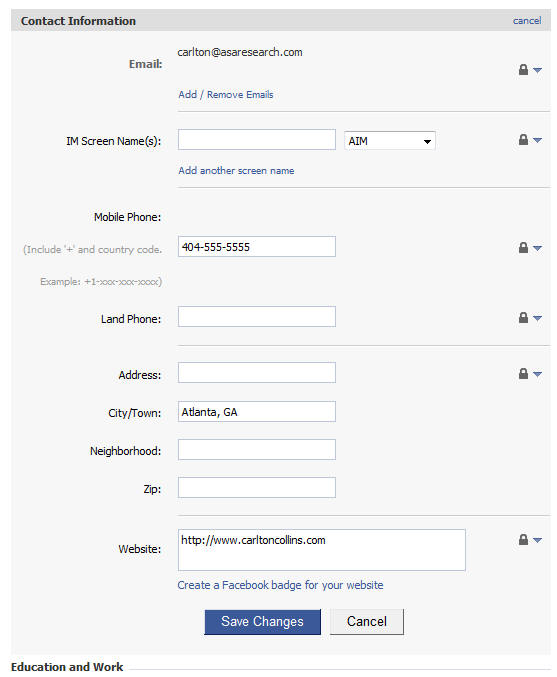This screenshot has width=557, height=677.
Task: Click Add another screen name link
Action: click(236, 171)
